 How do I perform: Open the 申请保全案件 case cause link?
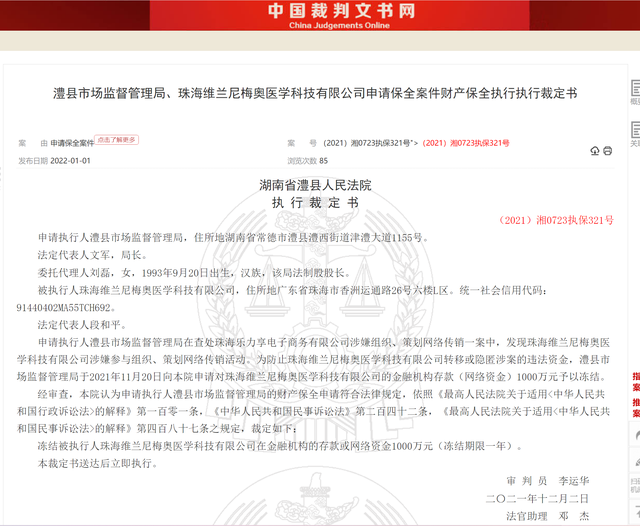pos(72,143)
